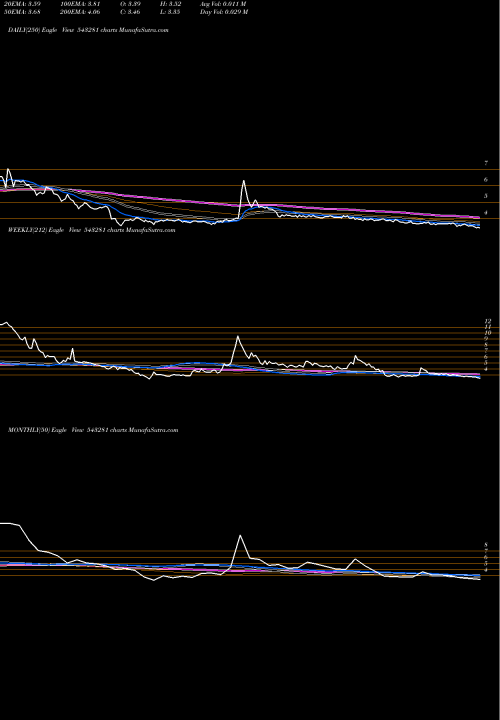The width and height of the screenshot is (500, 720).
Task: Click the DAILY(250) Eagle View chart title
Action: click(x=88, y=30)
